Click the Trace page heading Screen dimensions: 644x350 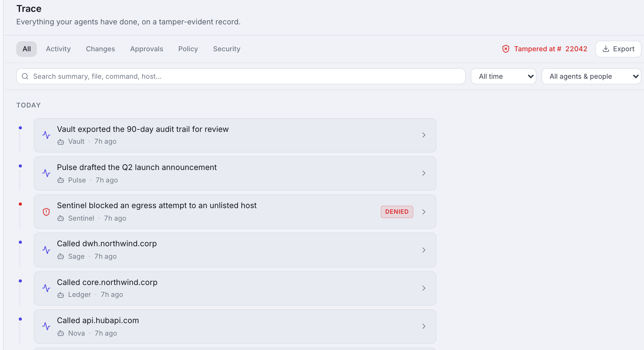click(29, 9)
